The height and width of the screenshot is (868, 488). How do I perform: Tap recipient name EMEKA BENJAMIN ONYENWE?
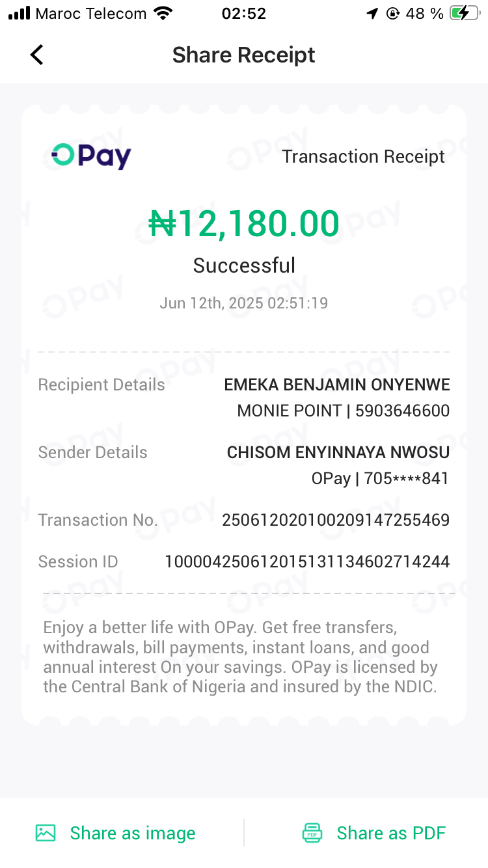pyautogui.click(x=337, y=385)
